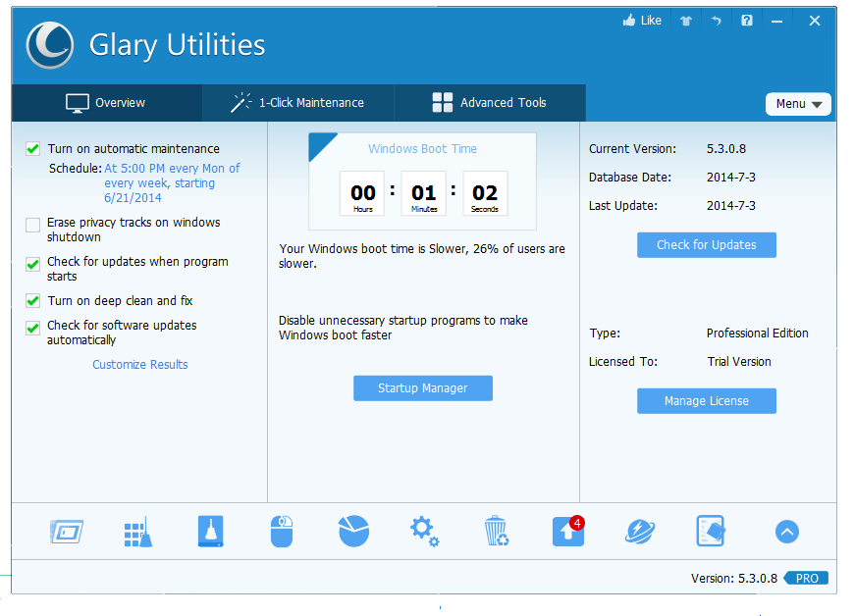Click the Check for Updates button
The height and width of the screenshot is (616, 854).
(x=707, y=245)
